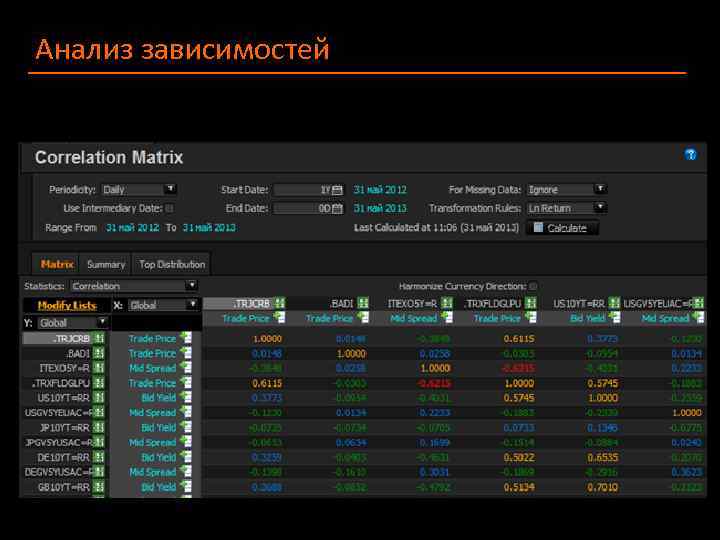Open the End Date calendar picker icon

[337, 208]
